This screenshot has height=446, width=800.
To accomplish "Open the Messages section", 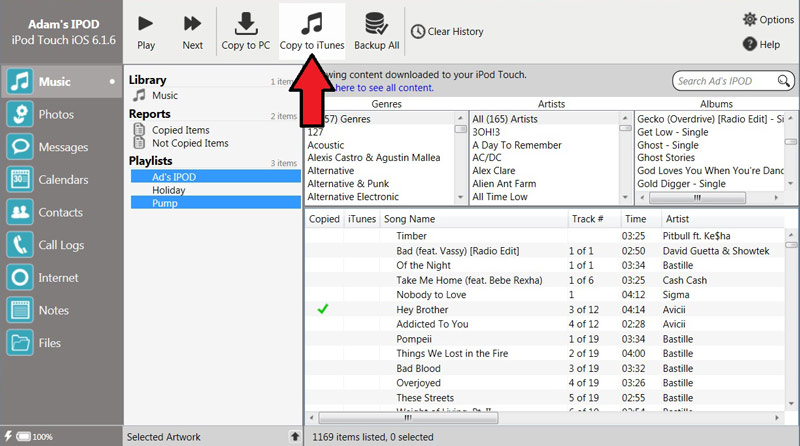I will (61, 147).
